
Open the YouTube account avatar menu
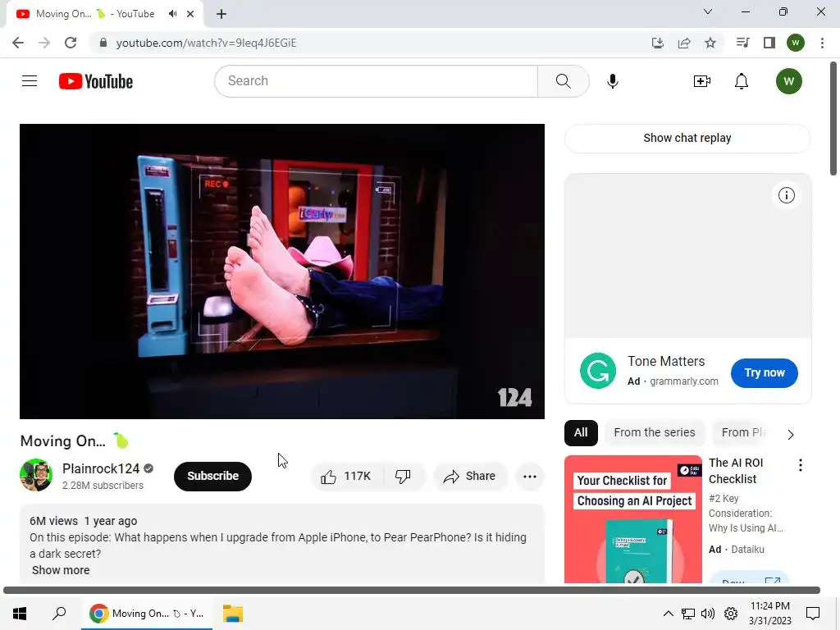click(x=788, y=81)
